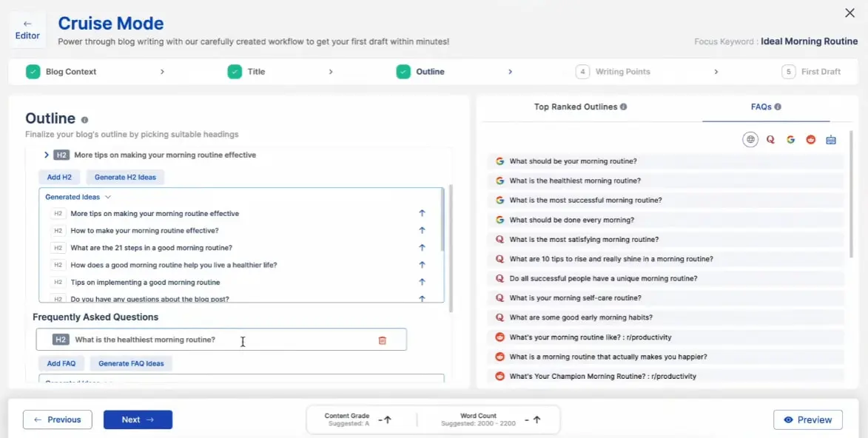The height and width of the screenshot is (438, 868).
Task: Show FAQs from all sources via globe icon
Action: [x=750, y=140]
